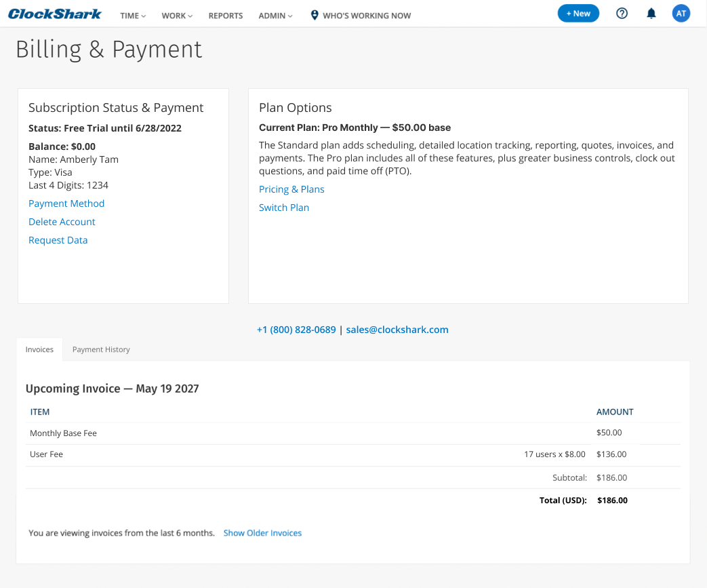This screenshot has height=588, width=707.
Task: Call the sales phone number link
Action: [x=296, y=330]
